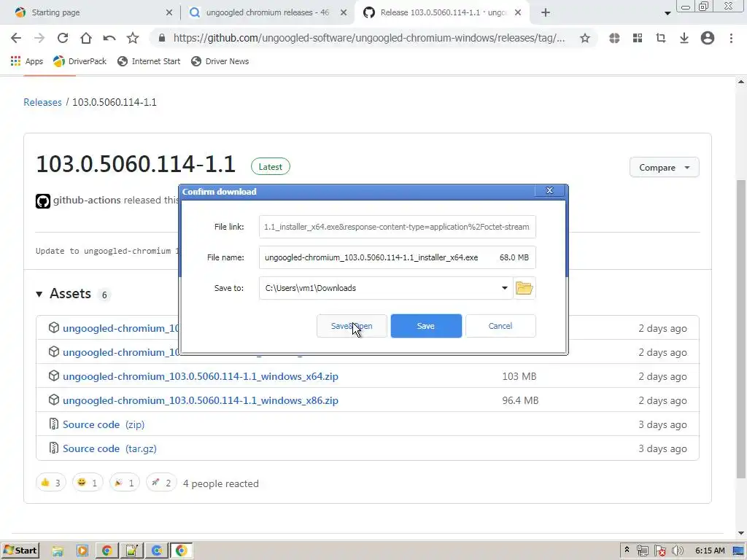Viewport: 747px width, 560px height.
Task: Click the blue Save button
Action: (426, 326)
